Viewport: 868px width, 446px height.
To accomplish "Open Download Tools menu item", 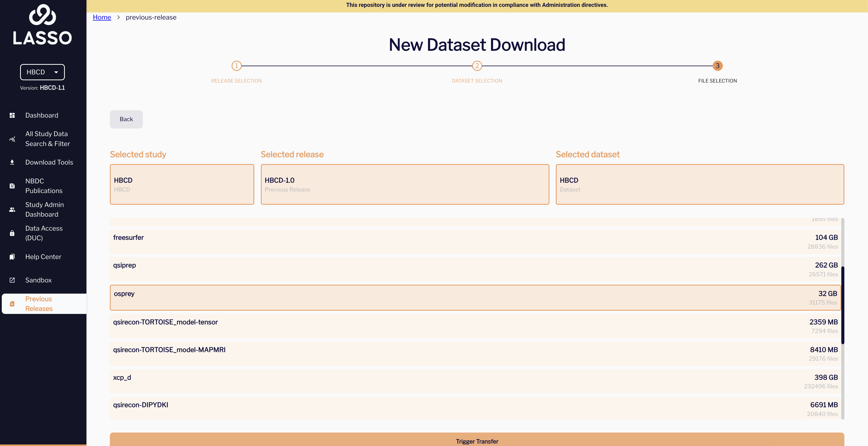I will point(49,162).
